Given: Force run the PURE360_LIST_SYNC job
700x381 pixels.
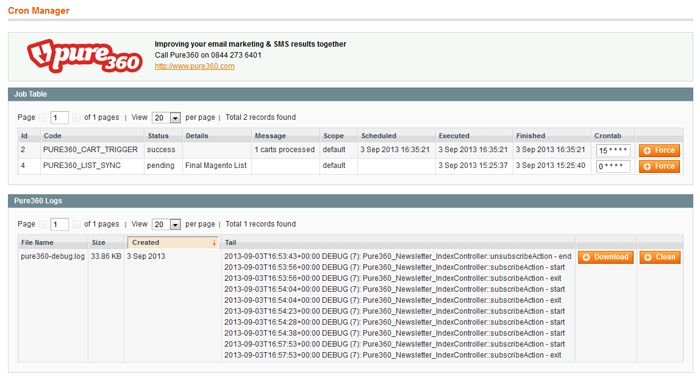Looking at the screenshot, I should point(659,166).
